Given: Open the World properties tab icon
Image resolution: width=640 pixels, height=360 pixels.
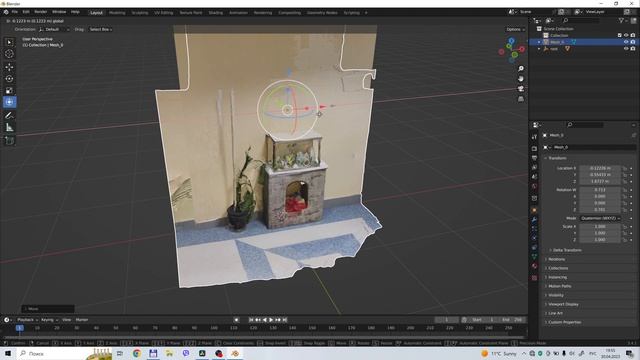Looking at the screenshot, I should click(x=534, y=186).
